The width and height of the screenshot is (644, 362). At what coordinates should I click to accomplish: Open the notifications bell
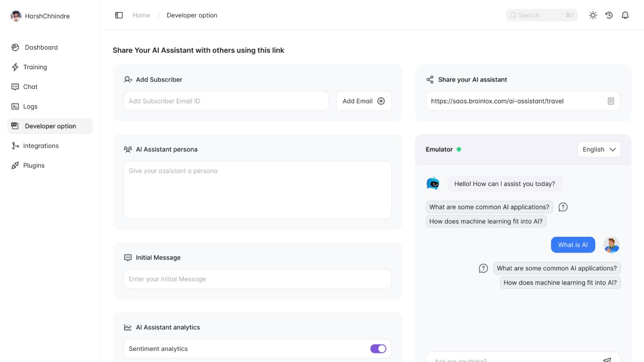pos(625,15)
